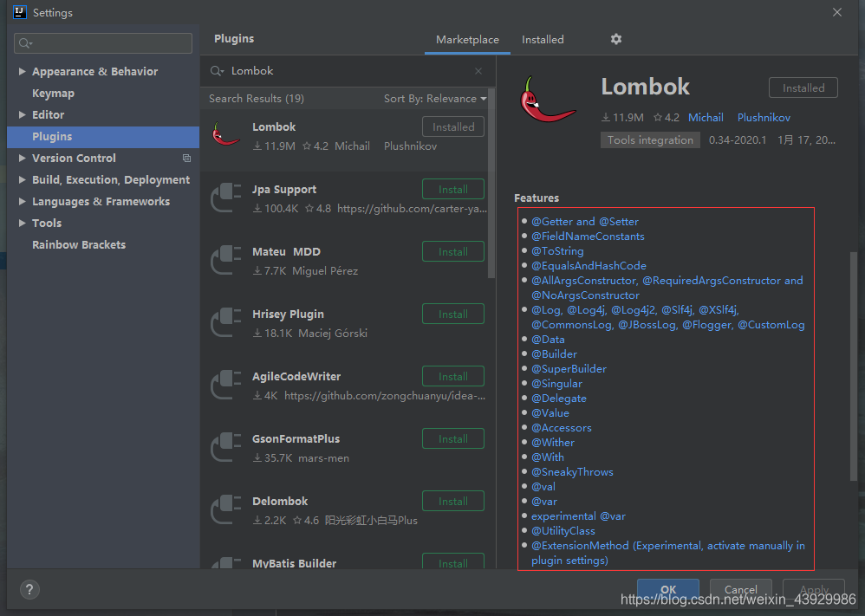The image size is (865, 616).
Task: Click the OK button
Action: [x=668, y=589]
